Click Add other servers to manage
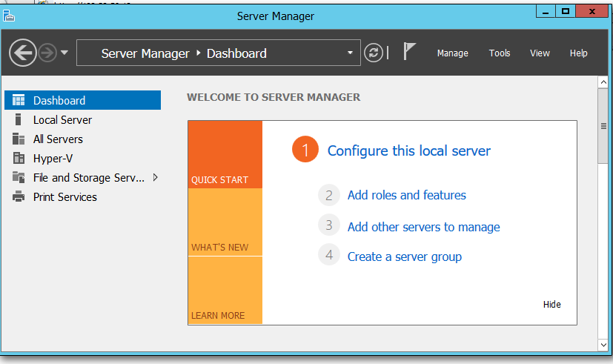613x364 pixels. coord(424,227)
